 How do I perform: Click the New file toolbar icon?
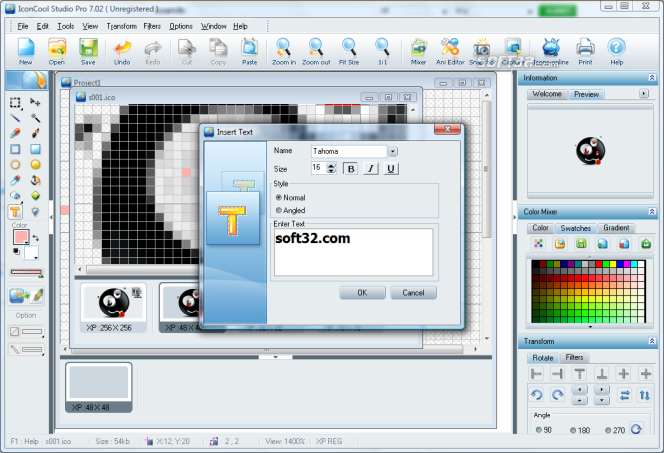point(25,51)
